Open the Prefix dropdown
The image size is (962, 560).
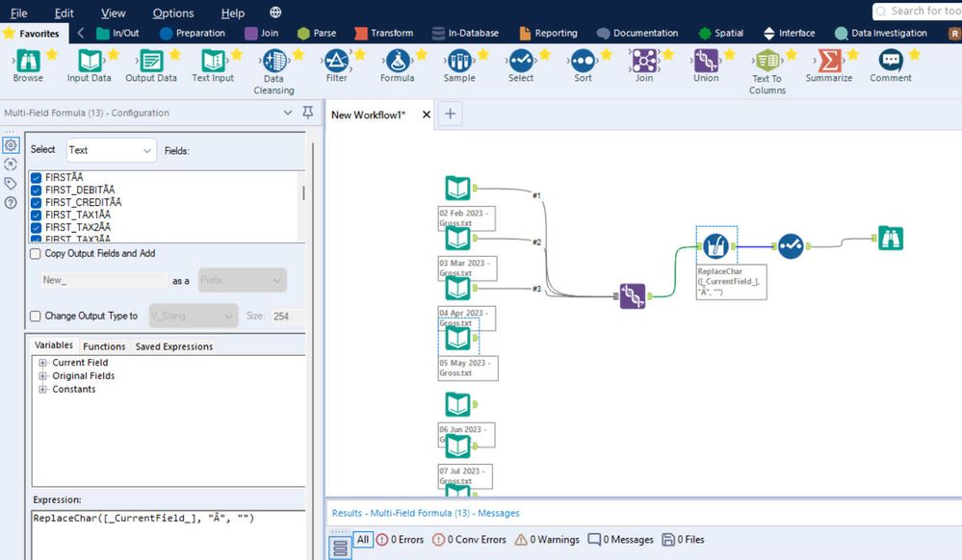click(242, 280)
